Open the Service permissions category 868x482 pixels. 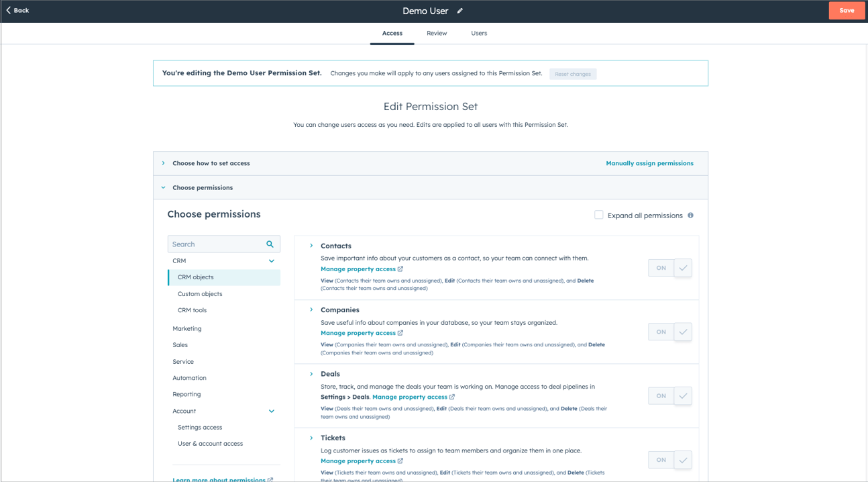click(183, 361)
